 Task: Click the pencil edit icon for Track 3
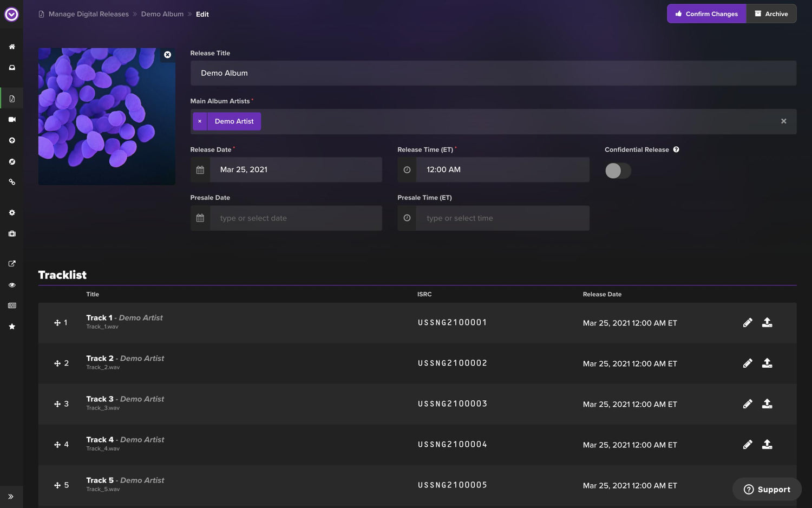(748, 403)
